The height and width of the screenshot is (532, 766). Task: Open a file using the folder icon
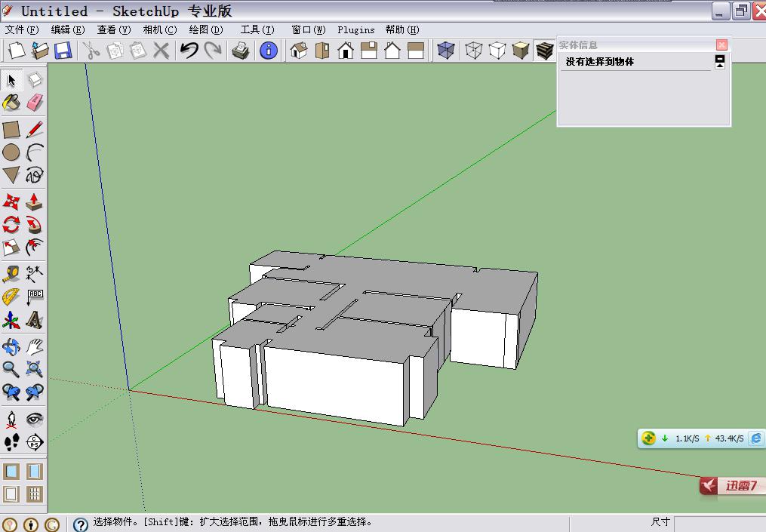click(39, 51)
